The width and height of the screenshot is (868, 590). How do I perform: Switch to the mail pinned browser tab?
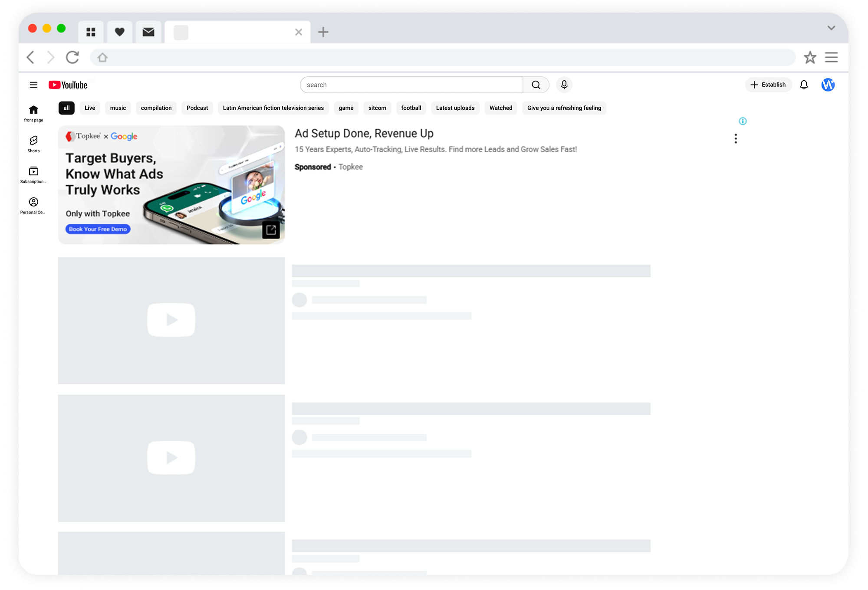tap(148, 32)
